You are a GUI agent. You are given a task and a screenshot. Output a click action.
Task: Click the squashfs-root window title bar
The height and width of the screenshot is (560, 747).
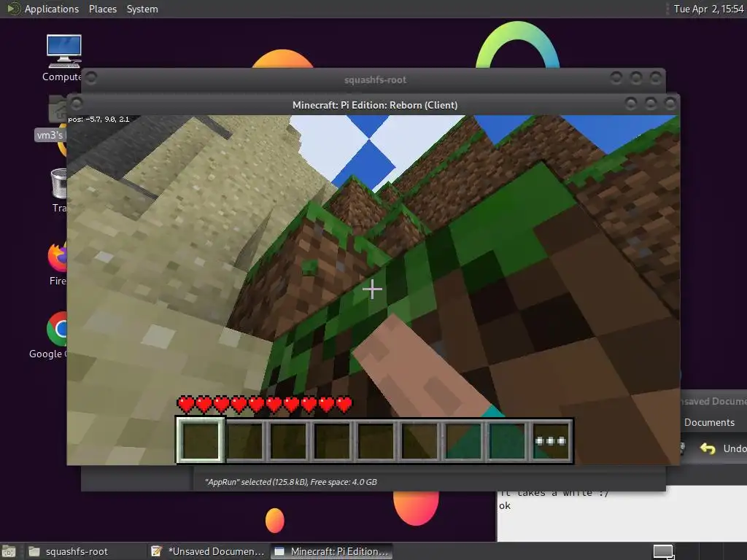375,79
